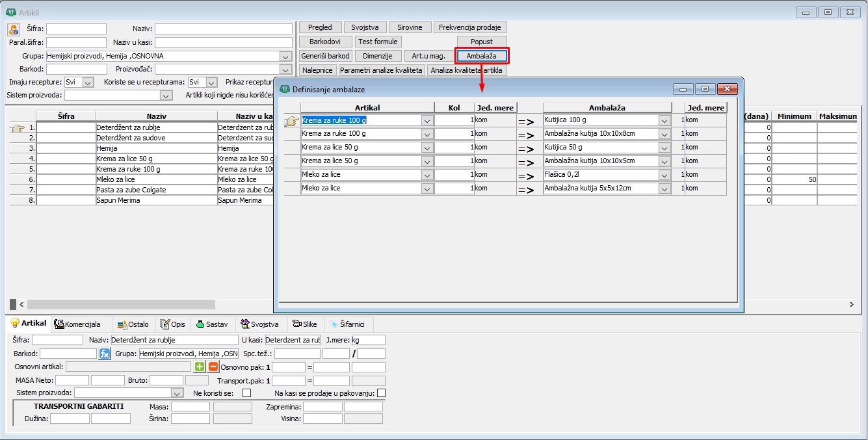Open the Proizvođač dropdown list

[285, 70]
